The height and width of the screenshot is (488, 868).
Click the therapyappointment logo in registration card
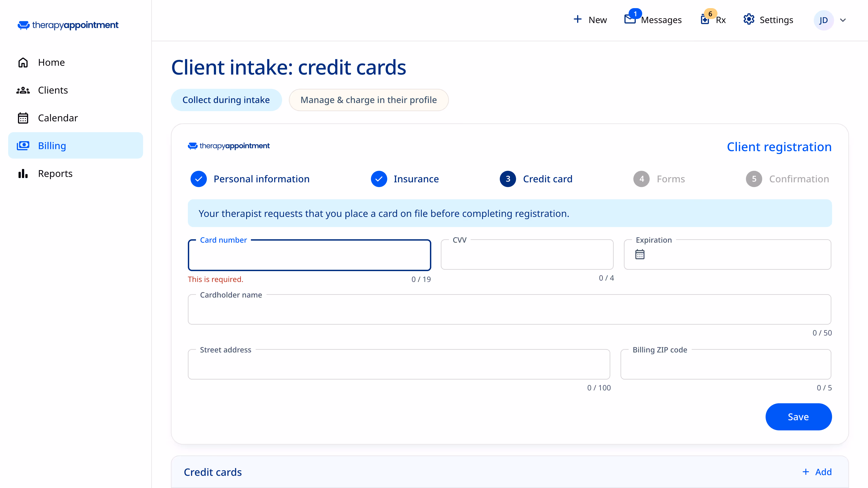[x=229, y=146]
